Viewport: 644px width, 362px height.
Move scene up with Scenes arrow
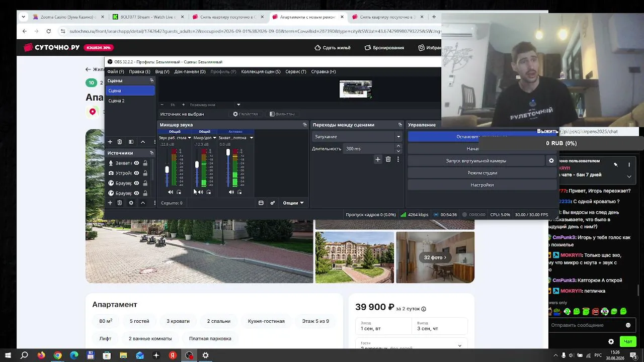coord(143,142)
